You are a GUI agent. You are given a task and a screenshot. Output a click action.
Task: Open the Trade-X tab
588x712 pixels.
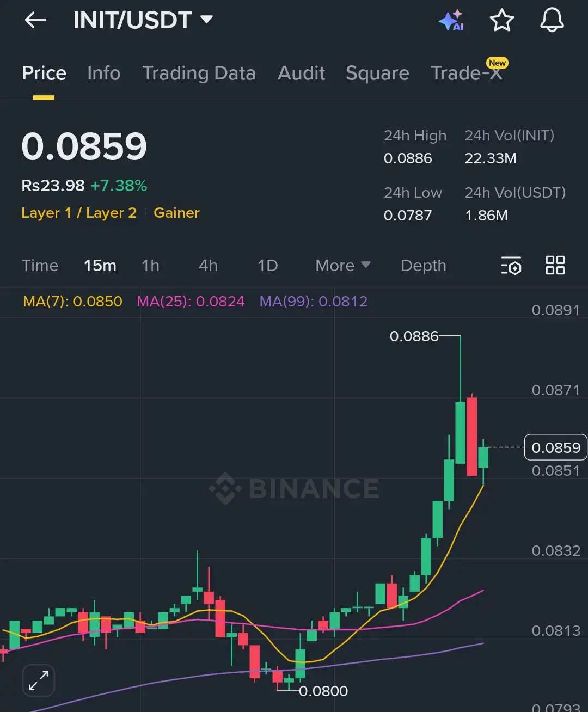467,73
